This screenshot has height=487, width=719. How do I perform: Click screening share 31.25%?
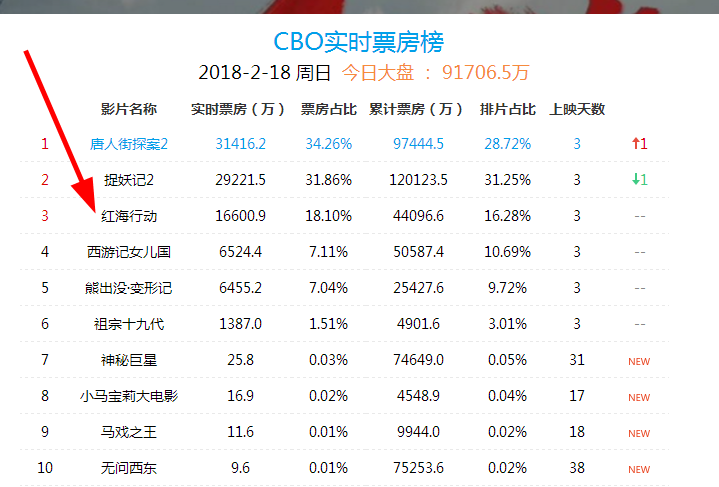(508, 180)
